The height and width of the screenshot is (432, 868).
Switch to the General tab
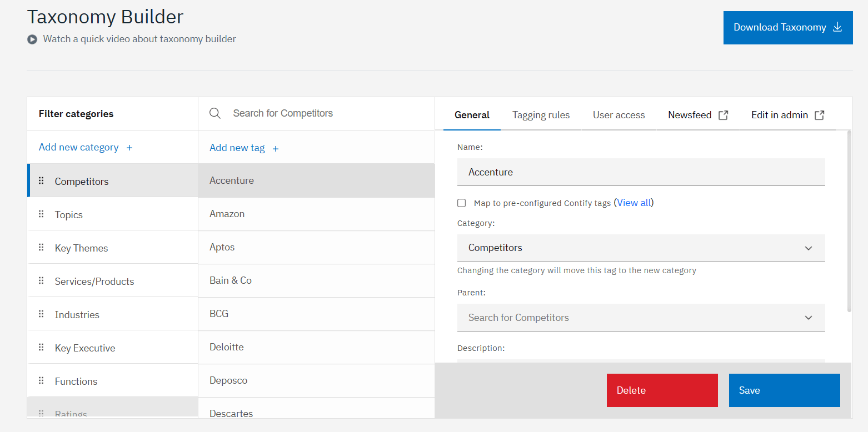tap(472, 115)
